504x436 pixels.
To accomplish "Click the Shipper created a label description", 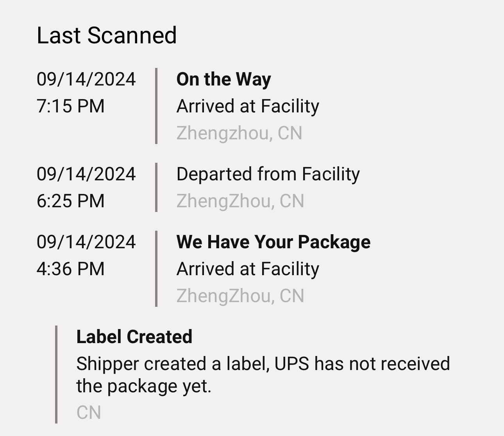I will point(263,375).
